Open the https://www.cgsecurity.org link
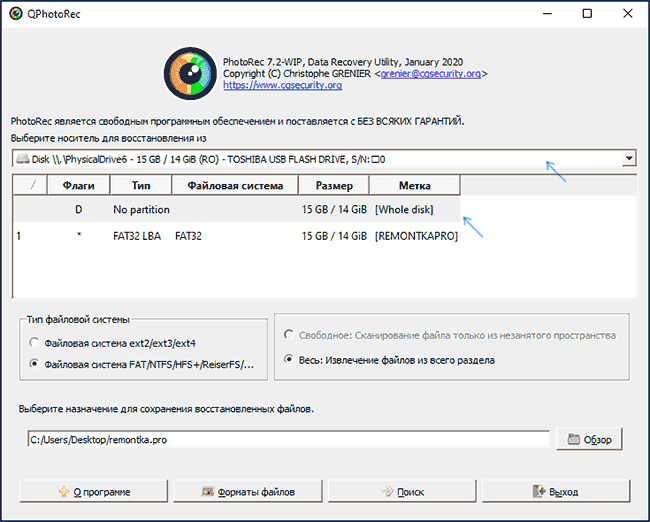The image size is (650, 522). (x=283, y=85)
